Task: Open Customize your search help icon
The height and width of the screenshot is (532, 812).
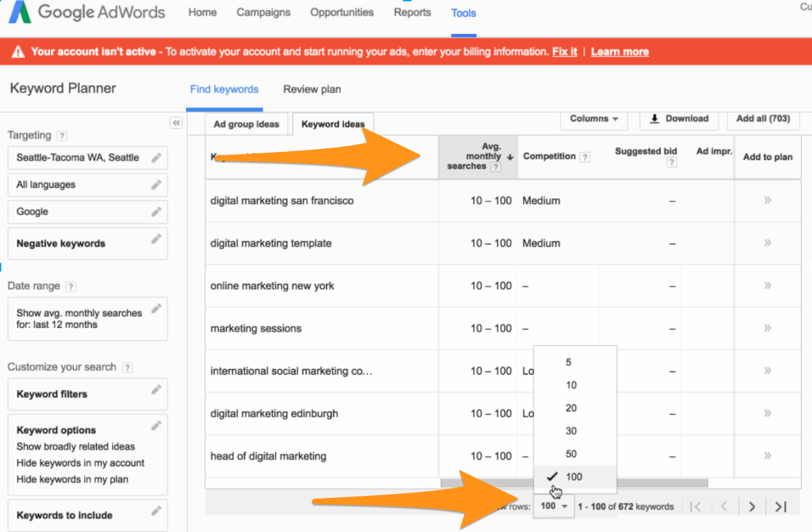Action: pos(127,367)
